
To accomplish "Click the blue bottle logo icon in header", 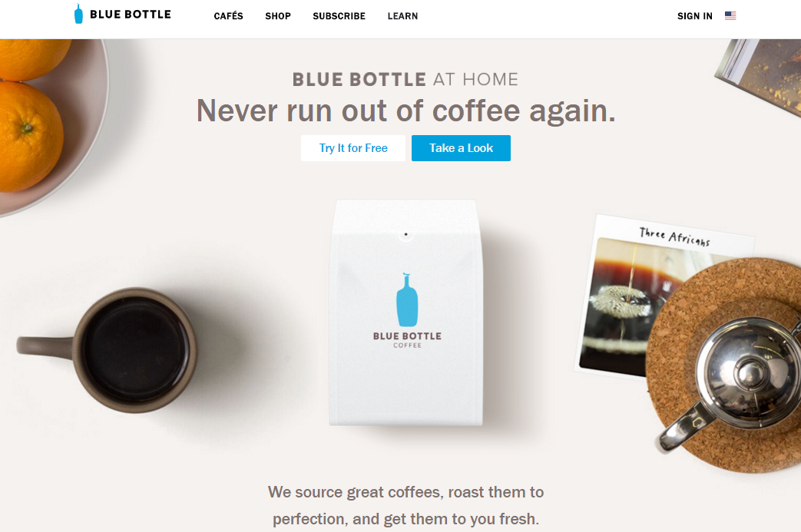I will point(78,14).
